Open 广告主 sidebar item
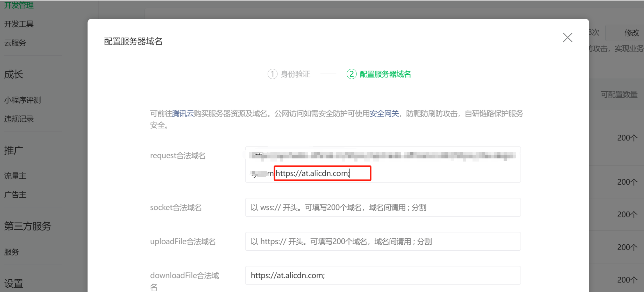Screen dimensions: 644x292 point(15,195)
